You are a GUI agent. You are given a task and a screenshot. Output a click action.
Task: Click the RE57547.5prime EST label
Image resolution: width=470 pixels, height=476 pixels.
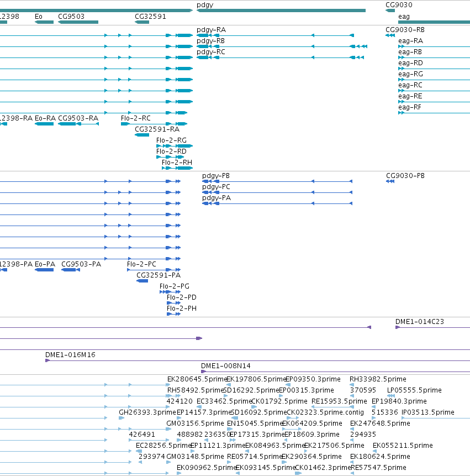[x=378, y=468]
